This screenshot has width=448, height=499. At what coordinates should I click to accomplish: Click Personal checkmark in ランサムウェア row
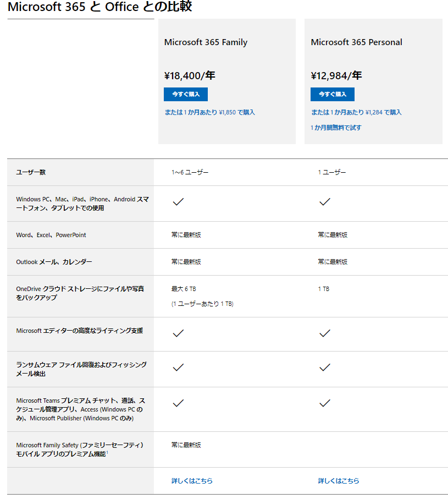[324, 368]
